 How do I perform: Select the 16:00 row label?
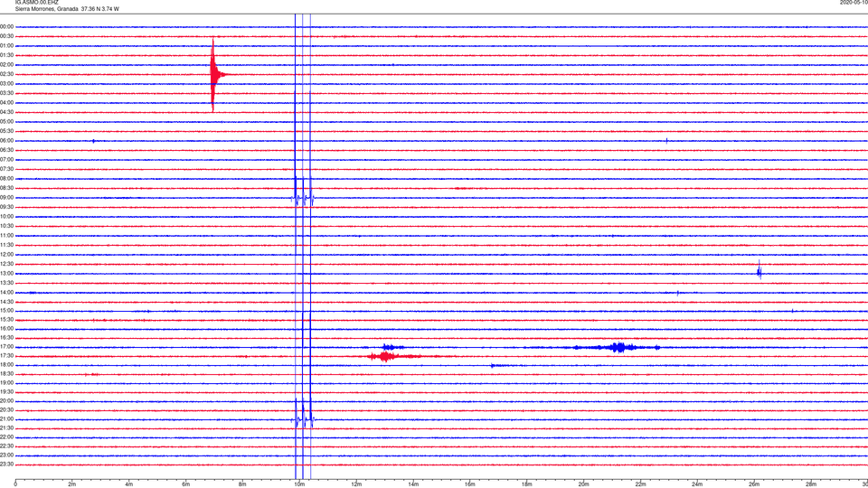(6, 329)
